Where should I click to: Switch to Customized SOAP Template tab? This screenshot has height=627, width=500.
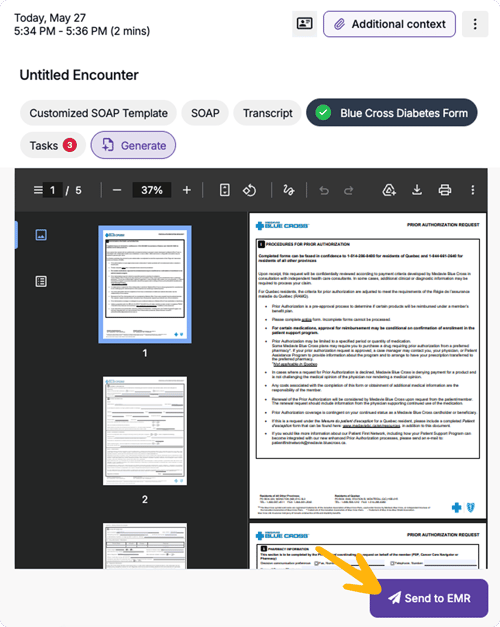click(98, 113)
